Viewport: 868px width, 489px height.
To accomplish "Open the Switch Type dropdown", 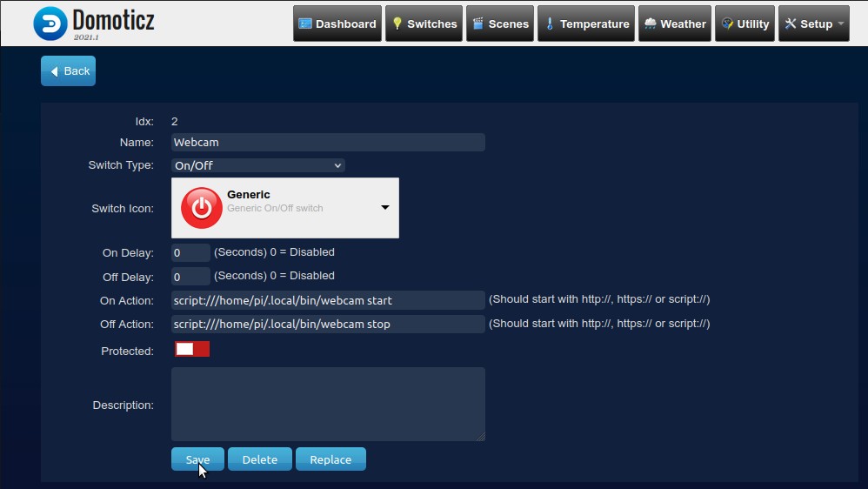I will (x=258, y=165).
